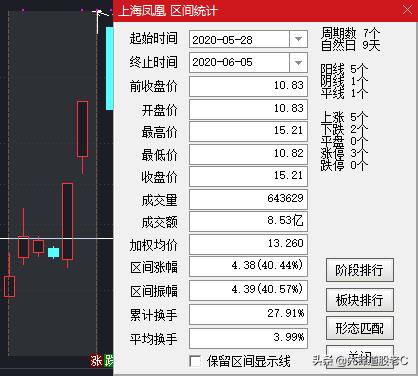Click the 阶段排行 button
The height and width of the screenshot is (376, 418).
[360, 270]
